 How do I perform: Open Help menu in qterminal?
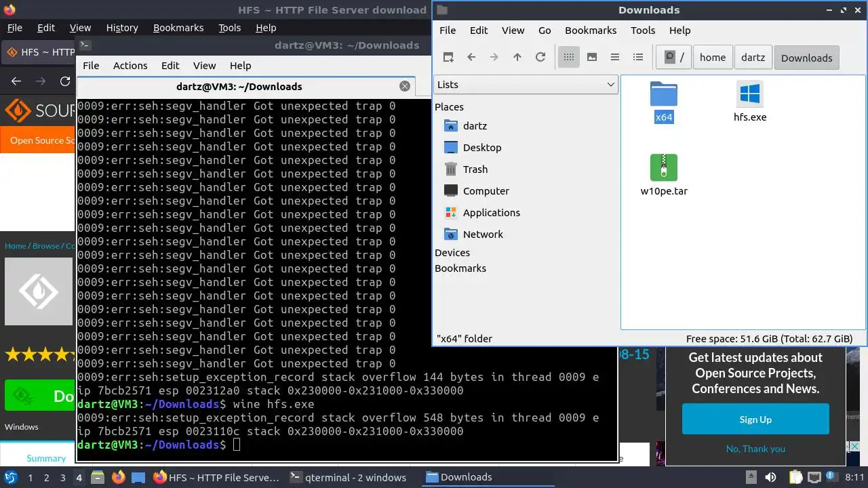tap(241, 66)
